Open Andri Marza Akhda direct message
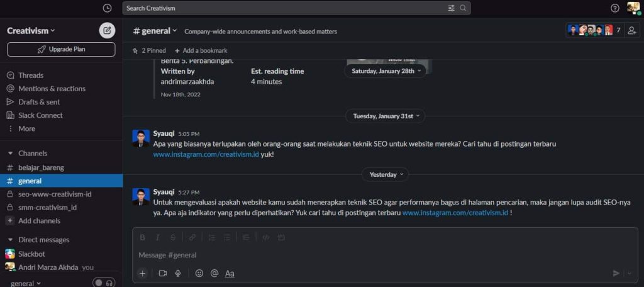Image resolution: width=644 pixels, height=287 pixels. tap(61, 267)
